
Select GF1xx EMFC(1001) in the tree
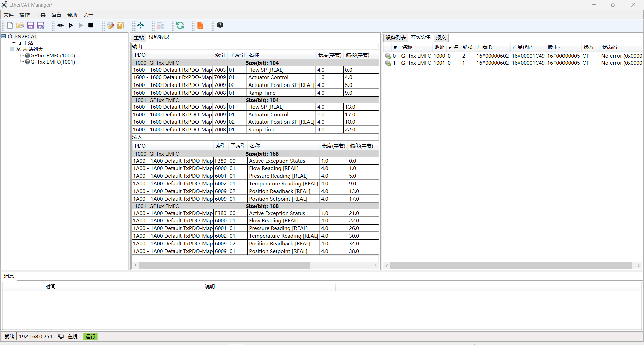point(53,62)
